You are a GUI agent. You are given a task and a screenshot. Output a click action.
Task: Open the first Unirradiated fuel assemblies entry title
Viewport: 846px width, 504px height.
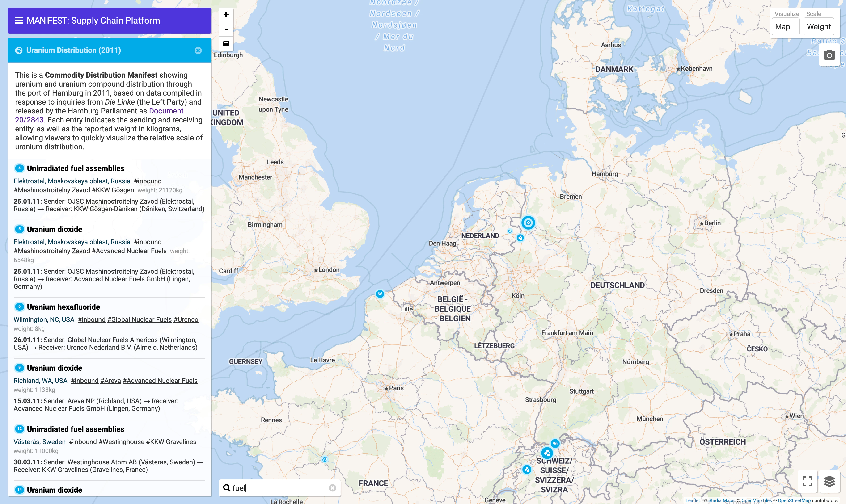[76, 168]
